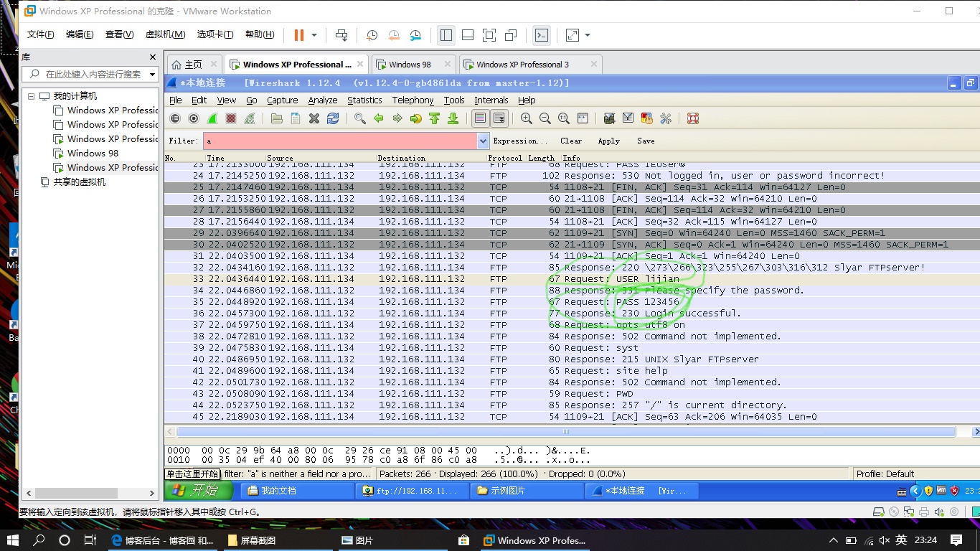Click the start capture shark fin icon

(x=212, y=118)
